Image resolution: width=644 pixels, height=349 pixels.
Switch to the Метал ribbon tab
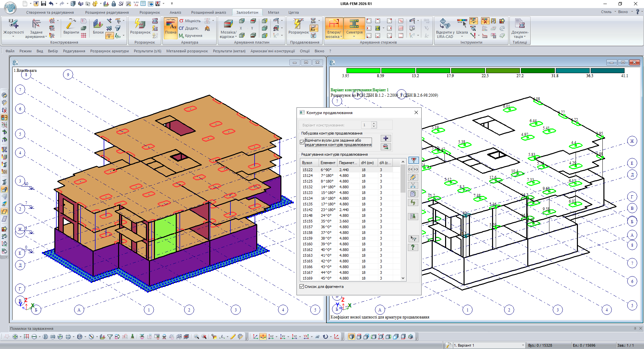click(x=273, y=12)
